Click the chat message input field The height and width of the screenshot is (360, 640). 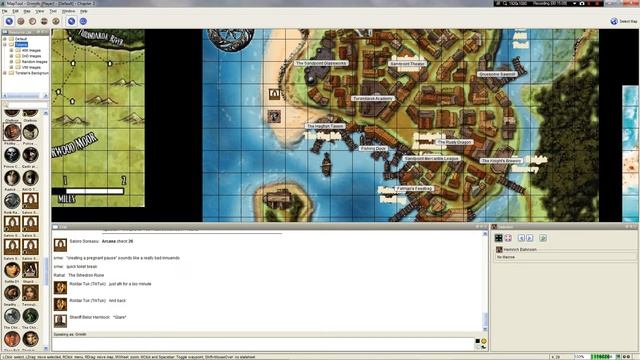(263, 343)
